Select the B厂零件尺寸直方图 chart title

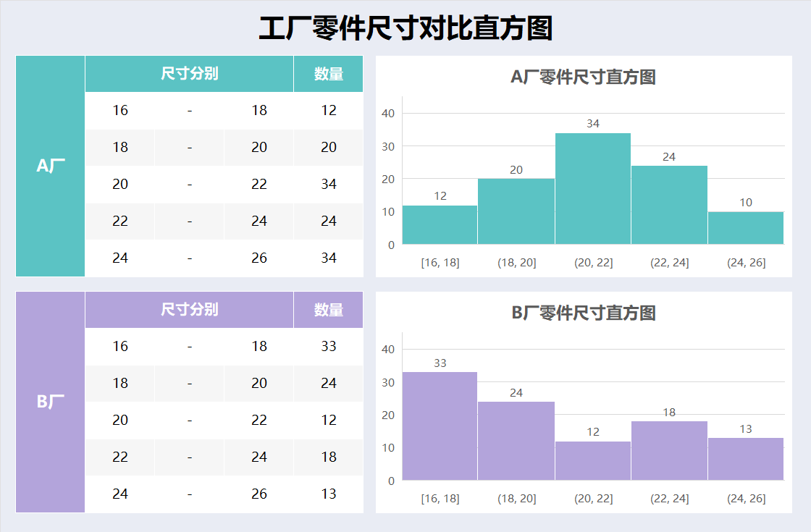(583, 313)
